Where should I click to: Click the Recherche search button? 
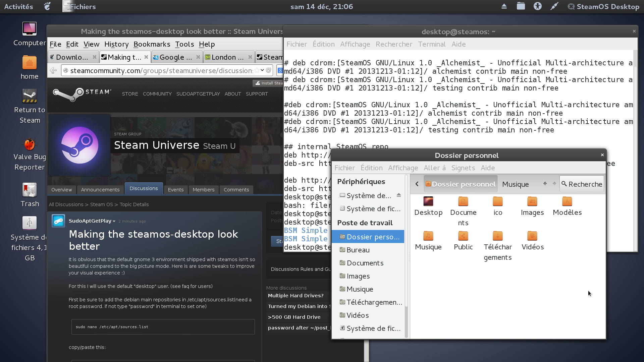point(582,184)
